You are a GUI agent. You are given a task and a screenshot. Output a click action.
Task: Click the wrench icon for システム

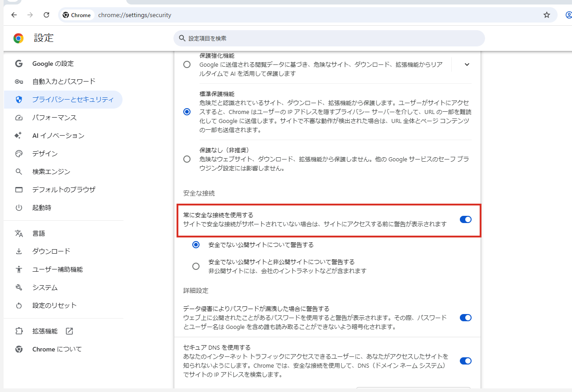pos(18,287)
